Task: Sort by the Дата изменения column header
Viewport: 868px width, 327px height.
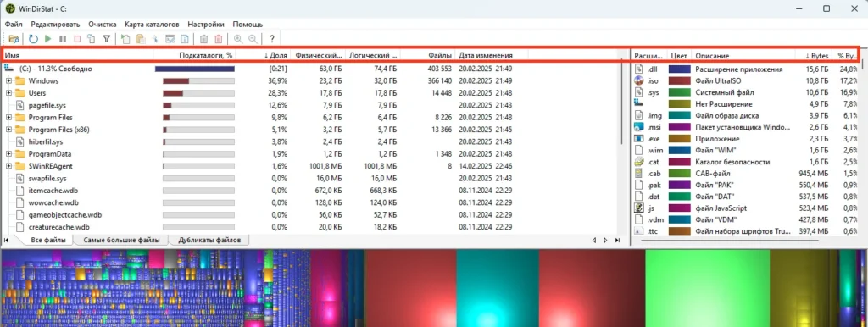Action: pyautogui.click(x=485, y=55)
